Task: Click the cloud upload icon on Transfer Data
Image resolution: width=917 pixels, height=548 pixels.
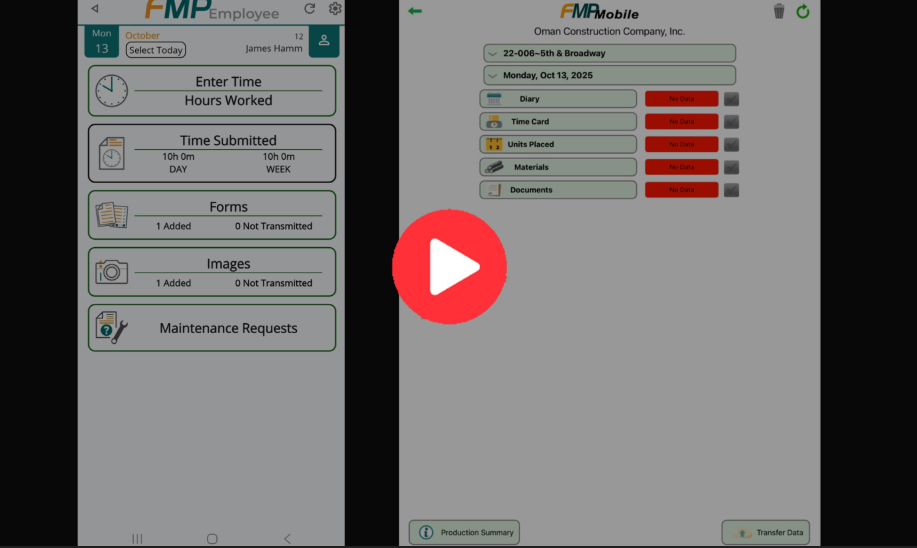Action: (x=742, y=533)
